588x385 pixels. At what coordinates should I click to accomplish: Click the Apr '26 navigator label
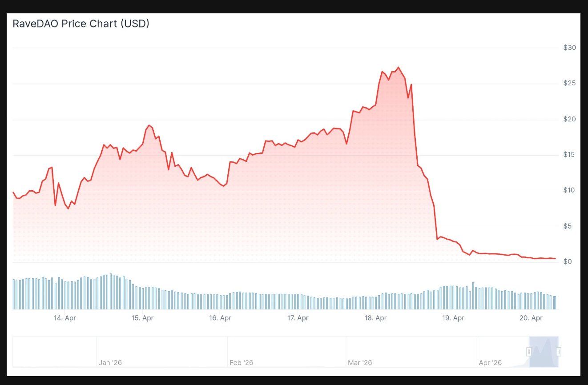tap(490, 363)
